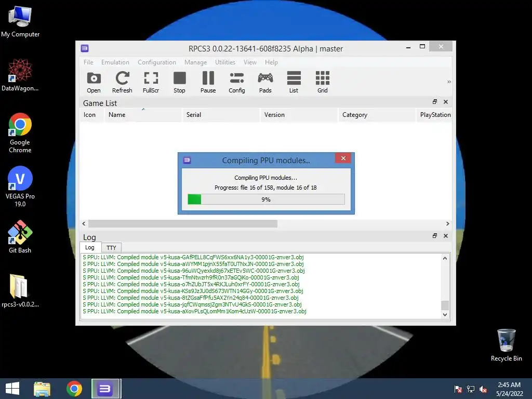Open the Pads controller settings
This screenshot has height=399, width=532.
coord(265,82)
